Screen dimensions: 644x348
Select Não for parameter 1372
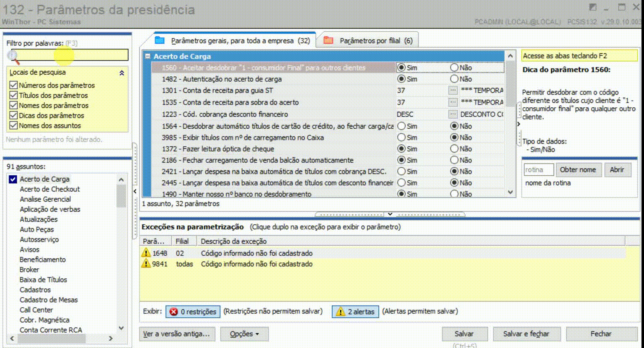coord(454,148)
